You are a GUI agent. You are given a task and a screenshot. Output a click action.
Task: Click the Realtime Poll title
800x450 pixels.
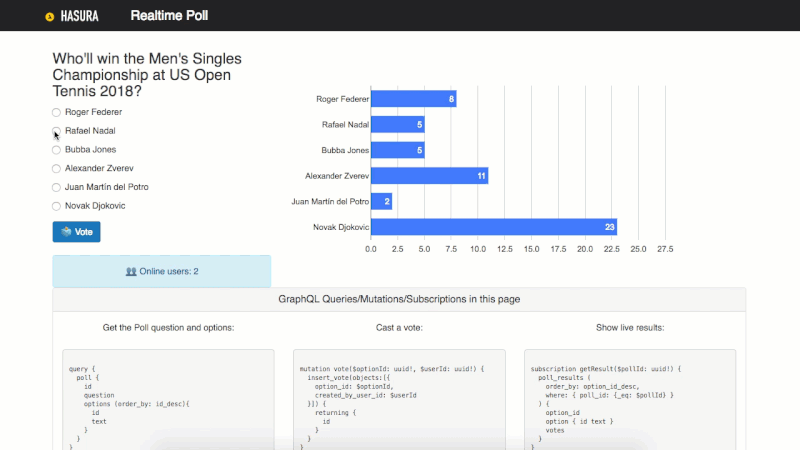(x=169, y=16)
